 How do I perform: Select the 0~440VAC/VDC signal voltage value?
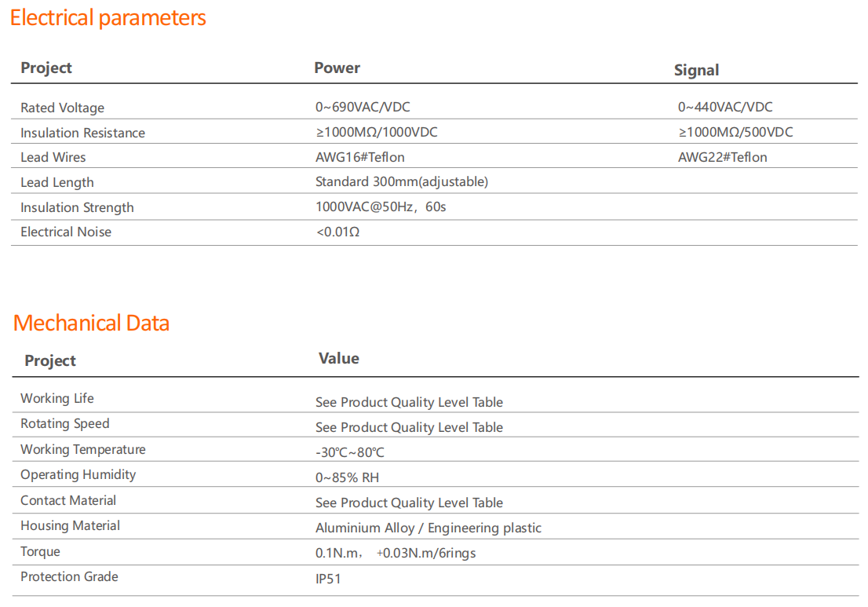click(x=725, y=107)
